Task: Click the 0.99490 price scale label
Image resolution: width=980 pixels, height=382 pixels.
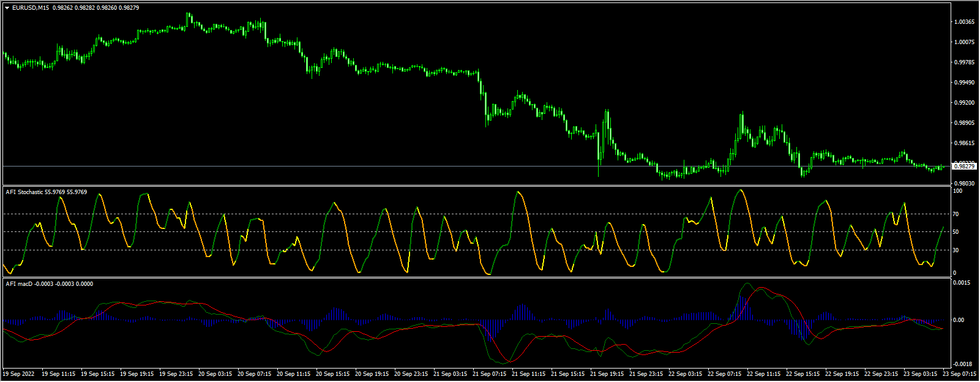Action: (965, 83)
